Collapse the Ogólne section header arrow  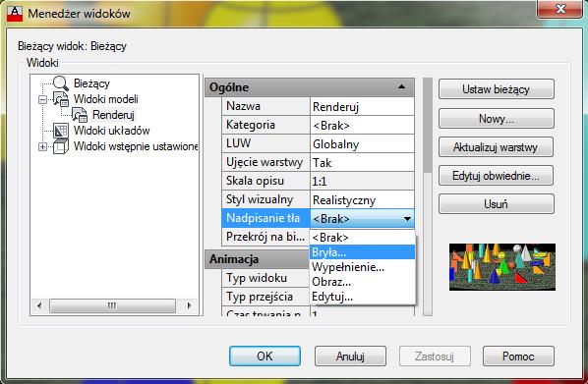point(401,86)
